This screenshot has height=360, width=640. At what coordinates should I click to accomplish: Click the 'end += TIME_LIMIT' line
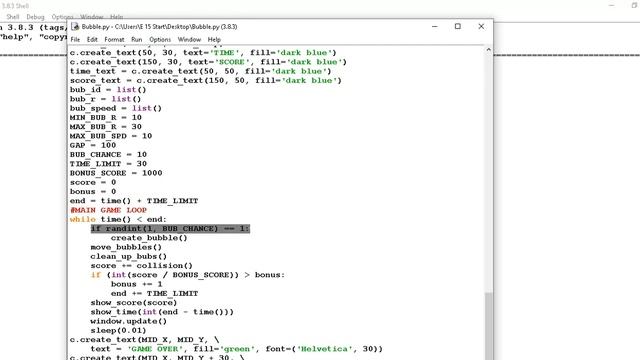click(x=154, y=293)
